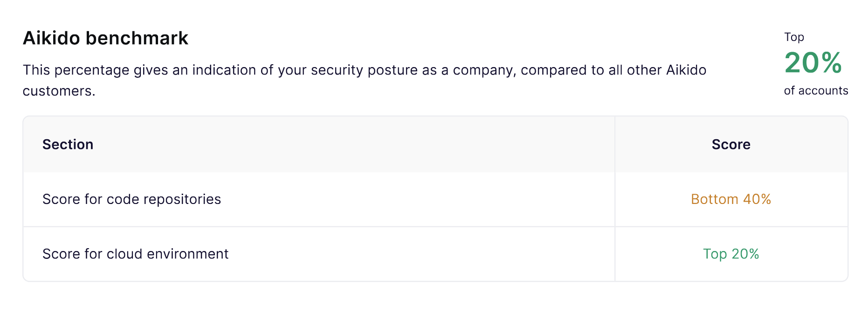Click the Aikido benchmark heading
868x312 pixels.
(105, 38)
